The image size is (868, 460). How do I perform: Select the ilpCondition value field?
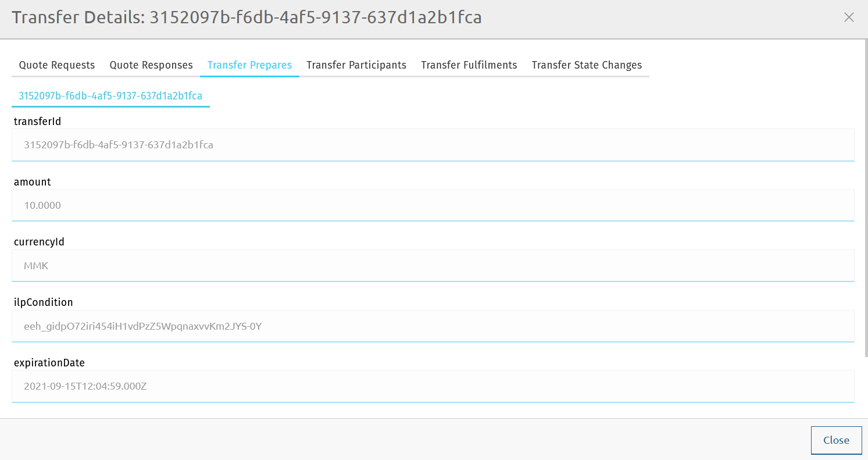pos(433,326)
